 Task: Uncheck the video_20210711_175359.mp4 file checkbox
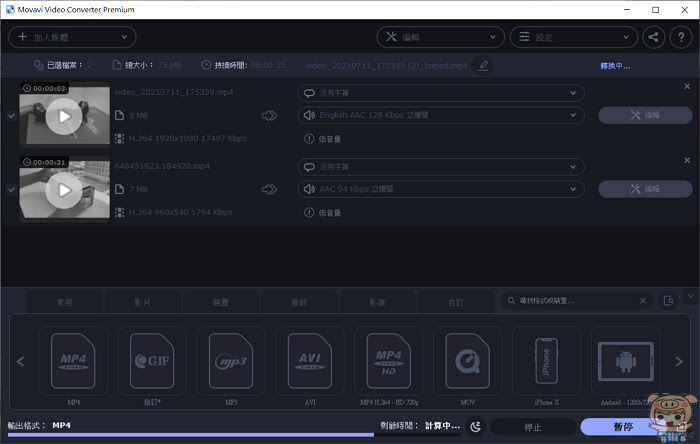point(12,116)
